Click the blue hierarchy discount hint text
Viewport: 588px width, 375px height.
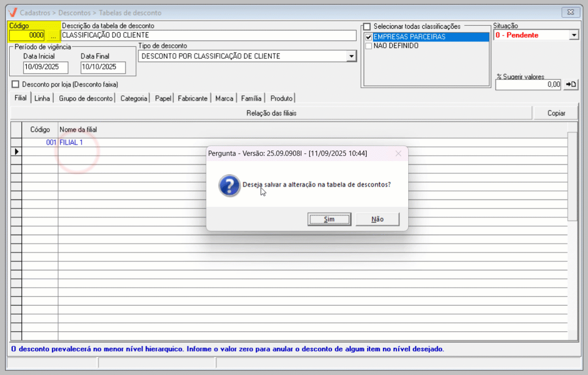coord(227,349)
